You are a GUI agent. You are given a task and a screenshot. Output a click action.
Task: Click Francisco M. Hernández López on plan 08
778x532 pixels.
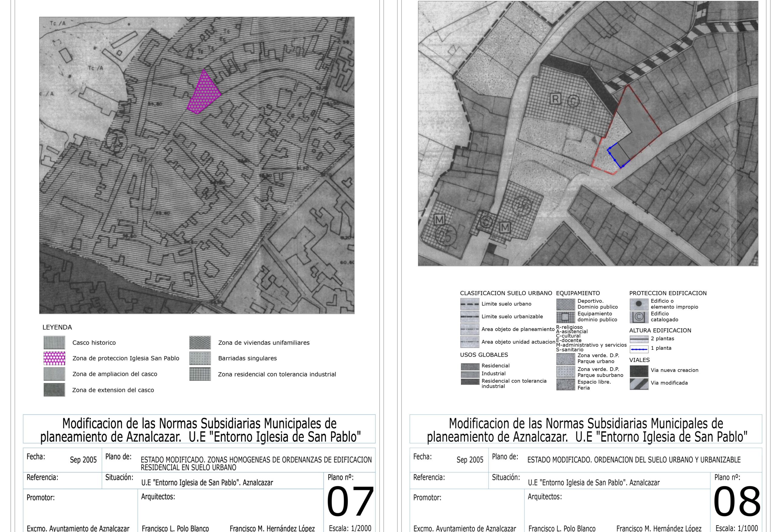click(x=659, y=529)
